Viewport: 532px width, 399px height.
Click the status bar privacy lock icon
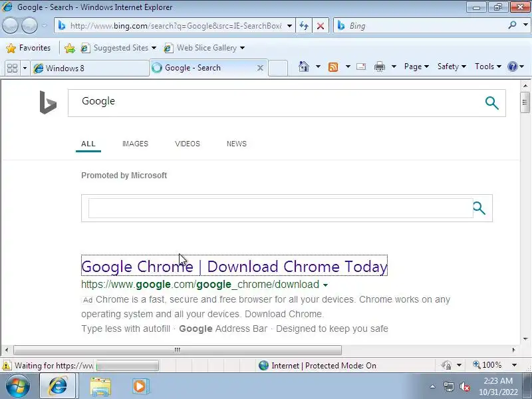click(x=446, y=365)
